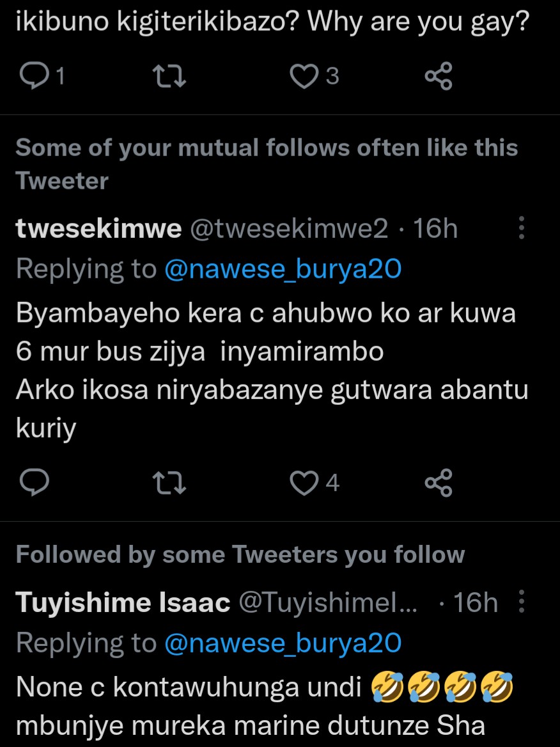Retweet the 'Why are you gay?' tweet

pyautogui.click(x=171, y=77)
